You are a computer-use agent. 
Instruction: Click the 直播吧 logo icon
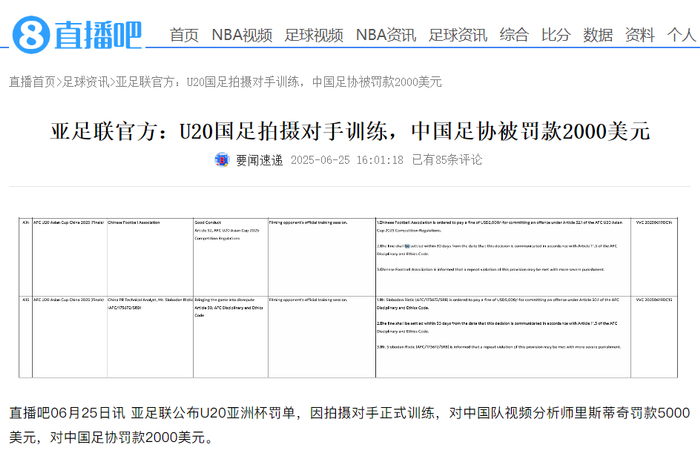[x=77, y=35]
